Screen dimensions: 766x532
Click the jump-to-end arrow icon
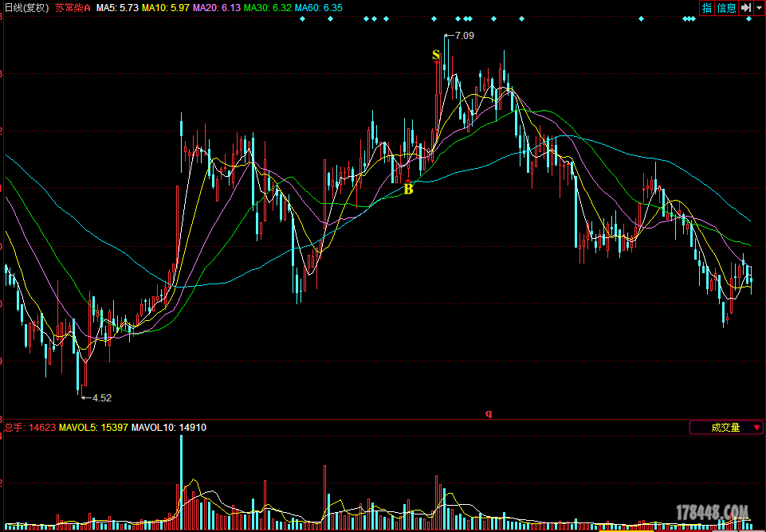[745, 8]
